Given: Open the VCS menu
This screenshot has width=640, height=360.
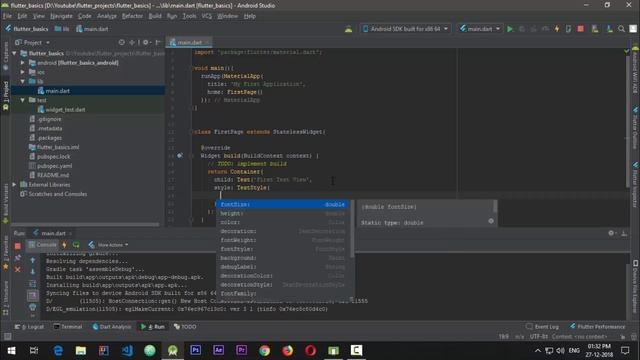Looking at the screenshot, I should [x=207, y=16].
